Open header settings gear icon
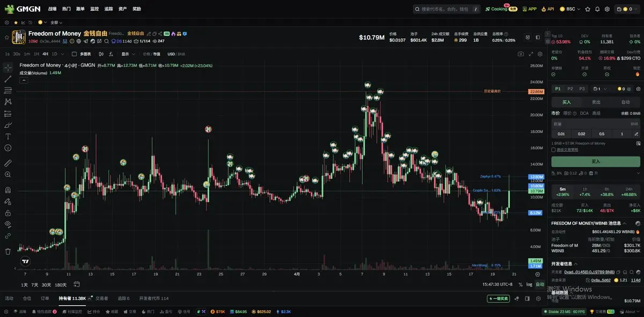 (x=607, y=9)
